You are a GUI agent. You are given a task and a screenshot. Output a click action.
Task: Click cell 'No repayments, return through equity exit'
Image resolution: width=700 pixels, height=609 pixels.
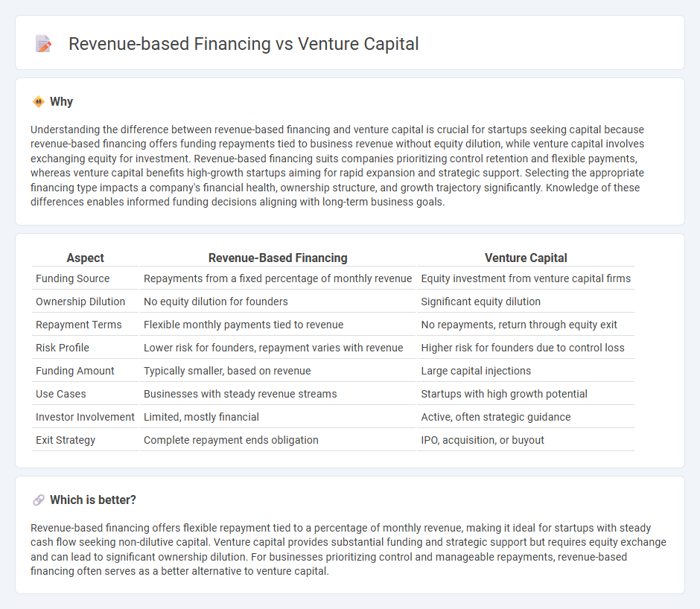[526, 325]
